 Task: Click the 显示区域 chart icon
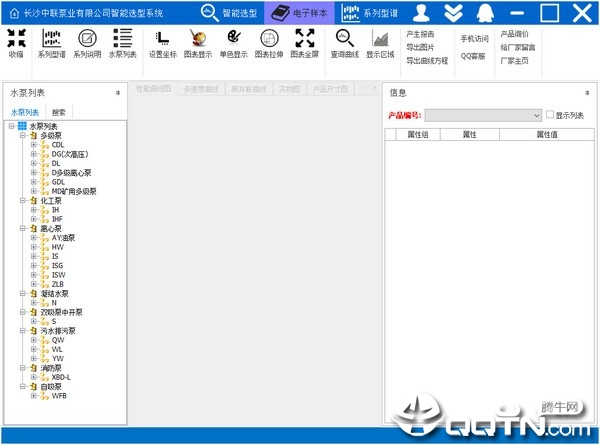point(380,38)
